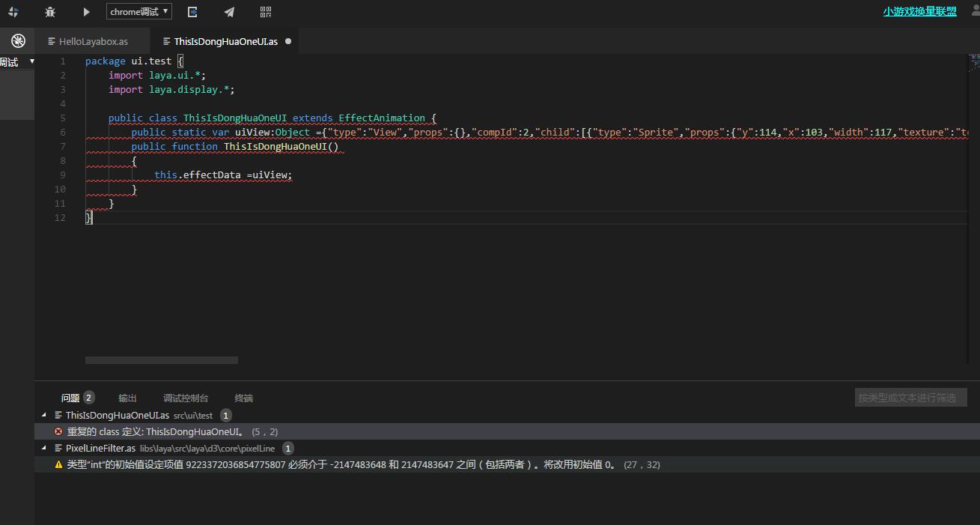Click the LayaAir logo icon at top left
Viewport: 980px width, 525px height.
pos(13,12)
